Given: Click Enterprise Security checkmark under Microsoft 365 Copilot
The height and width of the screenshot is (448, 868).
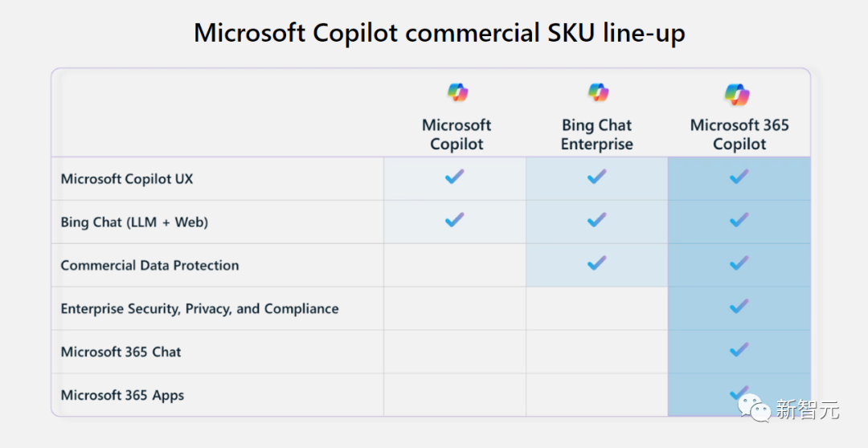Looking at the screenshot, I should coord(739,306).
